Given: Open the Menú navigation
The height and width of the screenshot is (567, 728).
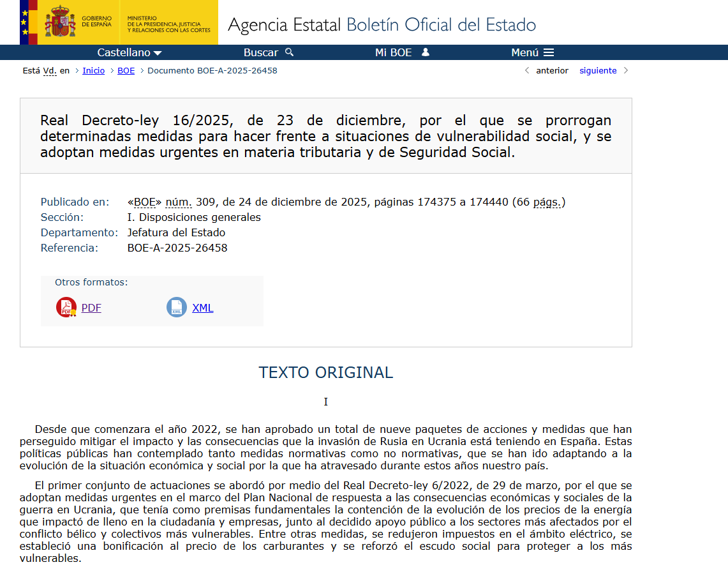Looking at the screenshot, I should coord(533,52).
